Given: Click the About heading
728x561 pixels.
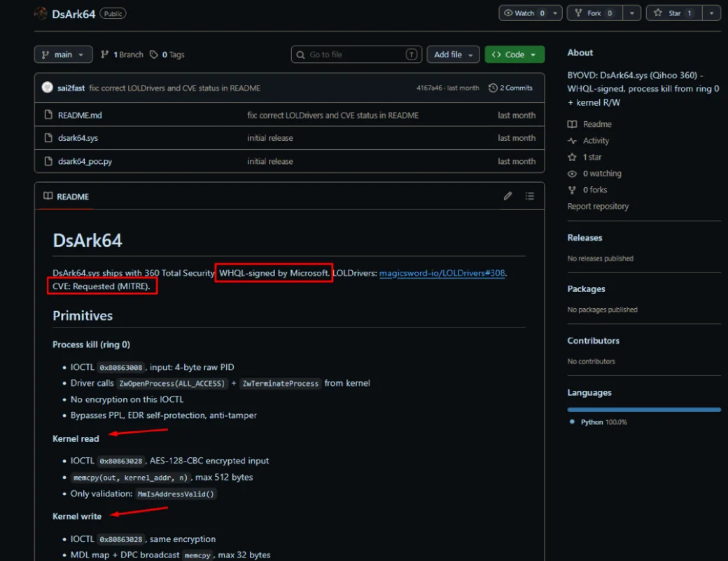Looking at the screenshot, I should 580,53.
